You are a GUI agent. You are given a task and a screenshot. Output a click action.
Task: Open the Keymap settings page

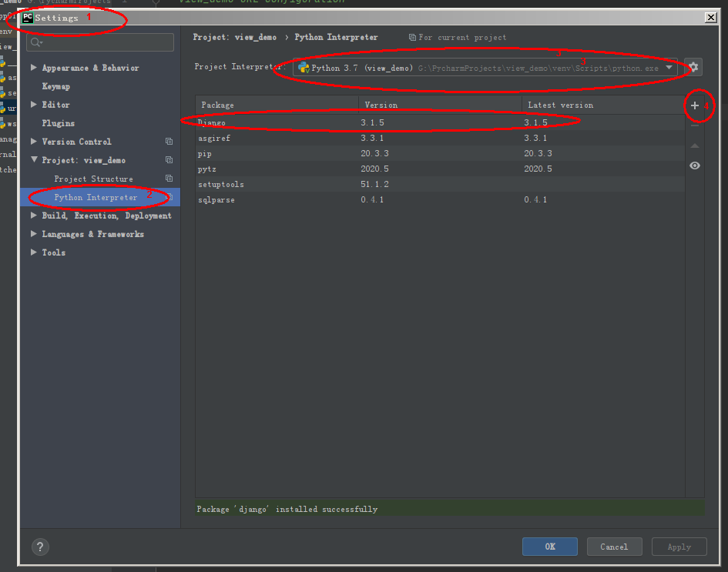tap(55, 86)
